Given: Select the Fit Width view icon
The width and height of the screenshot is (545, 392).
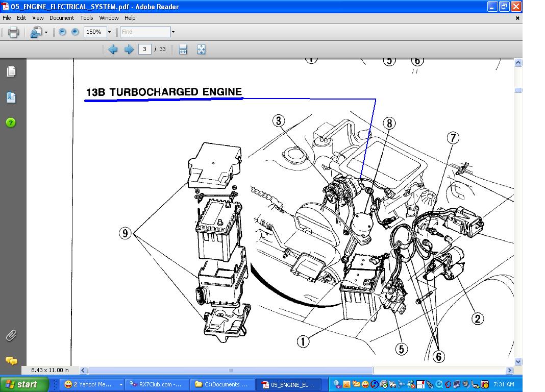Looking at the screenshot, I should (183, 50).
